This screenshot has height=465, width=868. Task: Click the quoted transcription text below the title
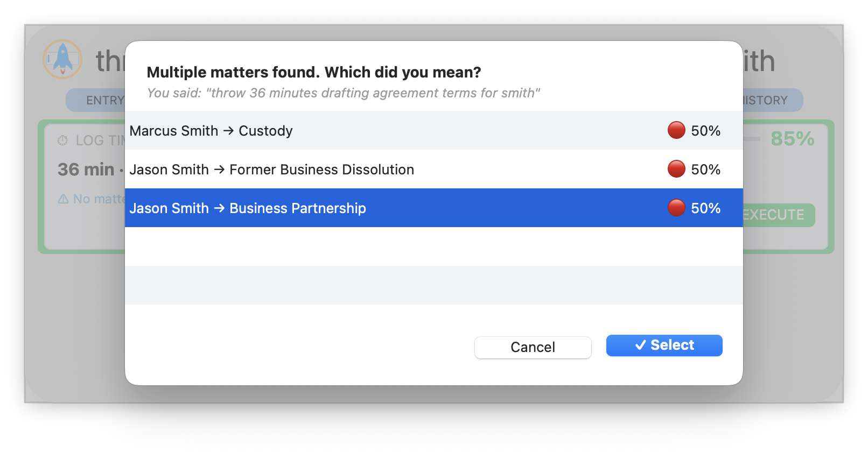point(343,93)
